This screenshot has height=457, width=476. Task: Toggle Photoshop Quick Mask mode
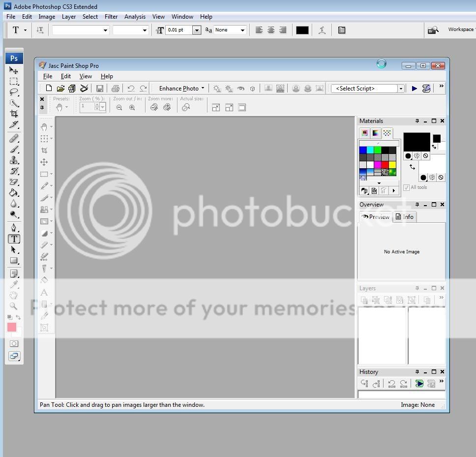(x=14, y=343)
